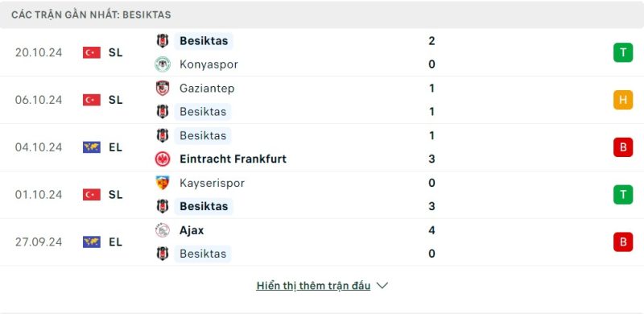This screenshot has width=644, height=314.
Task: Click the Europa League flag on 04.10.24 row
Action: [x=92, y=147]
